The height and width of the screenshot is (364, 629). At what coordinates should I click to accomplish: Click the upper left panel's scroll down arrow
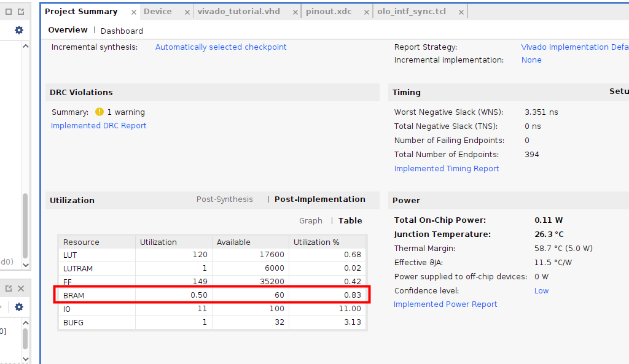point(26,265)
